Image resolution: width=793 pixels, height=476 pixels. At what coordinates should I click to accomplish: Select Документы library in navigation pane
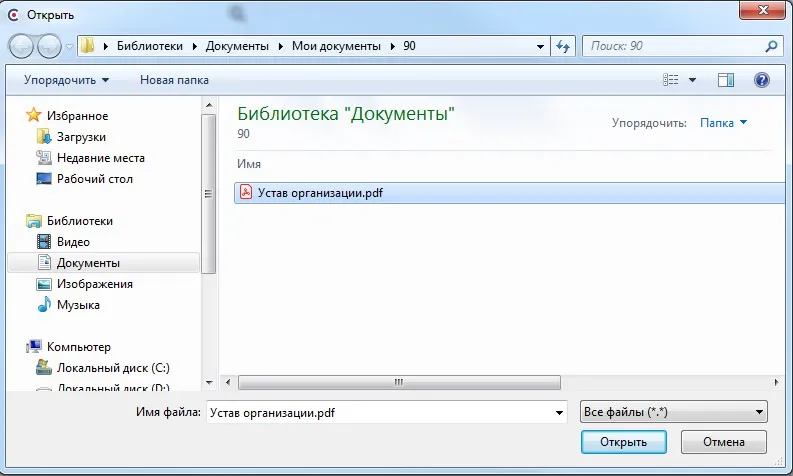pyautogui.click(x=104, y=263)
